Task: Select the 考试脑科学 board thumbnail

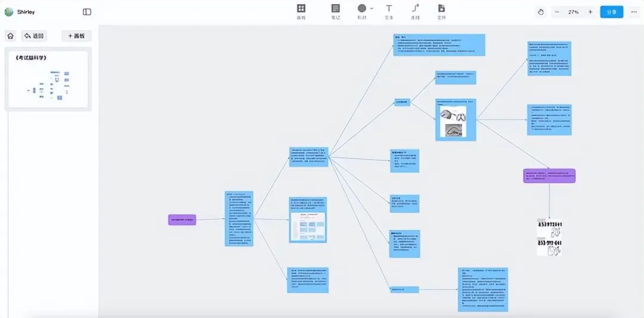Action: click(x=48, y=80)
